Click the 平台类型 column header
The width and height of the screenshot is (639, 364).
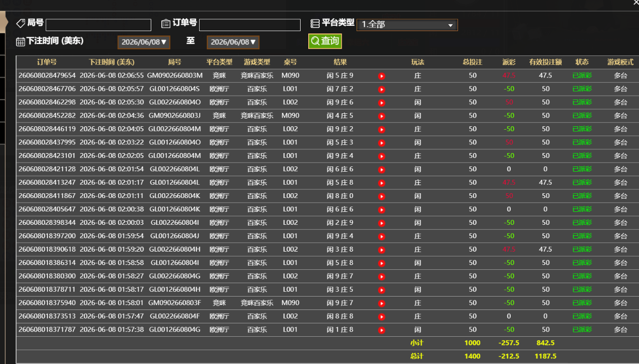(x=219, y=62)
